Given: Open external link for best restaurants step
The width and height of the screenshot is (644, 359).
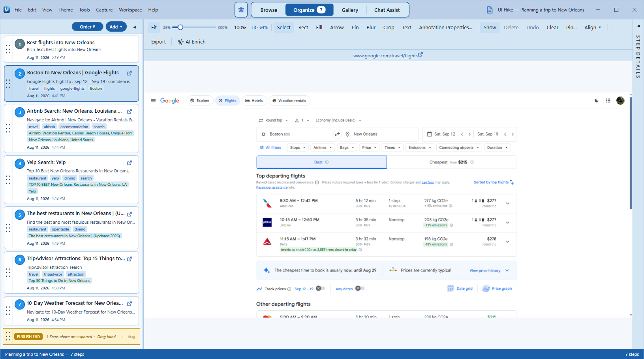Looking at the screenshot, I should pos(129,214).
